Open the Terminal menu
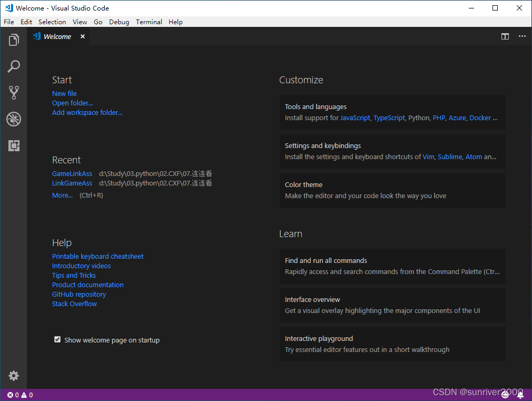 [149, 22]
